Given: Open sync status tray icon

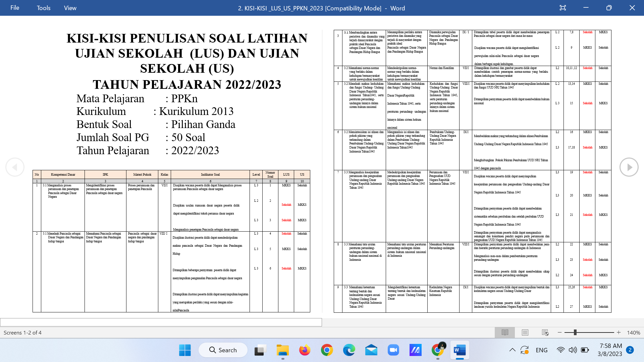Looking at the screenshot, I should click(525, 350).
